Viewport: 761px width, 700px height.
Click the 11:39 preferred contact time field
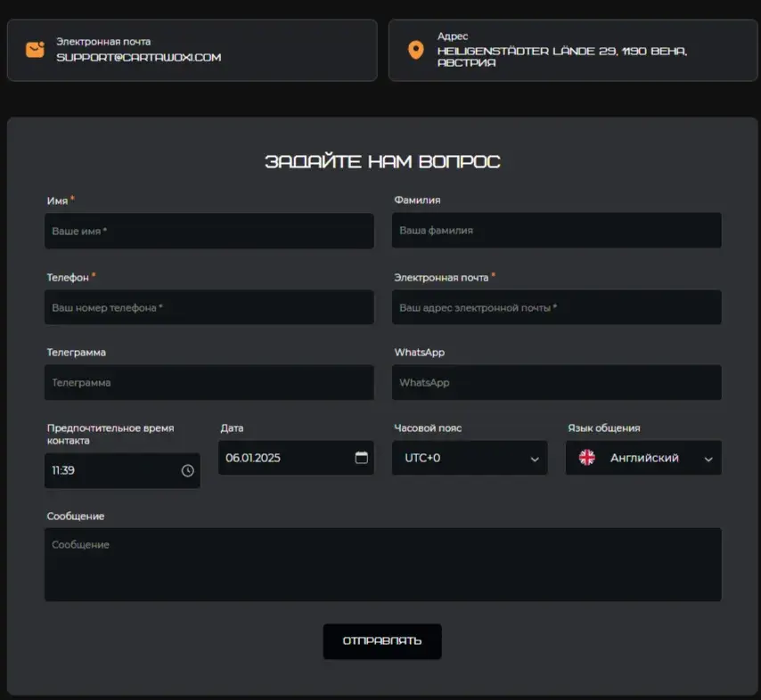(x=122, y=470)
